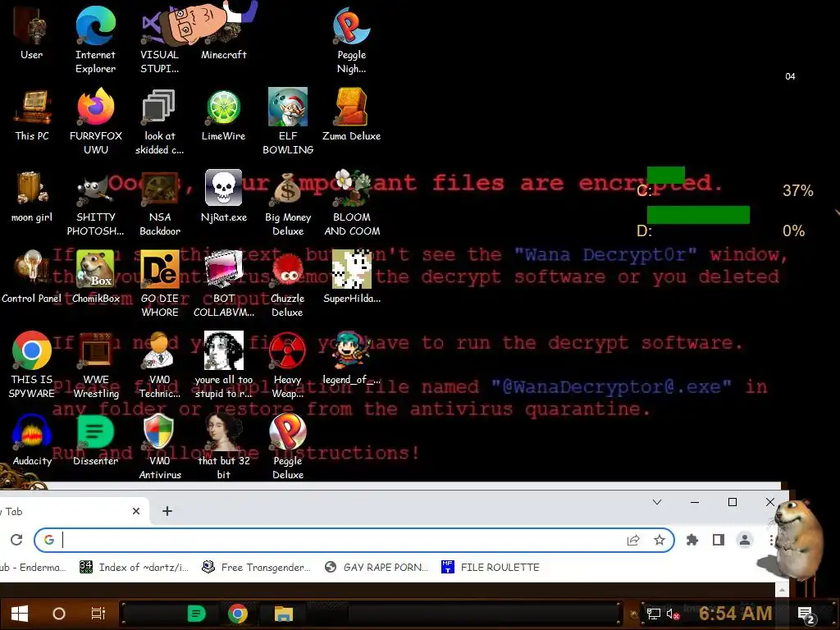840x630 pixels.
Task: Reload the page in Chrome
Action: (16, 540)
